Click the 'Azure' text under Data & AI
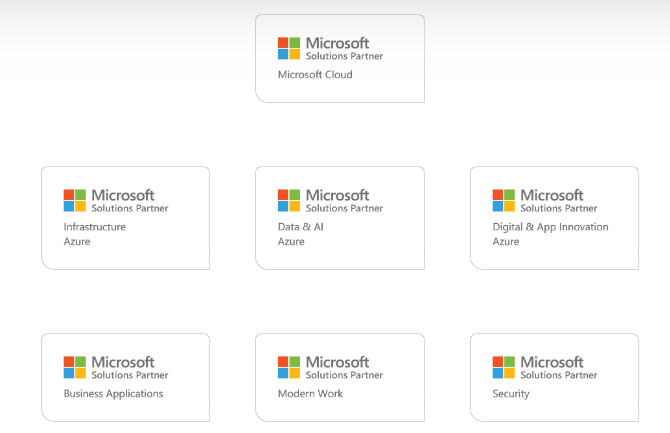Image resolution: width=670 pixels, height=433 pixels. [x=291, y=242]
